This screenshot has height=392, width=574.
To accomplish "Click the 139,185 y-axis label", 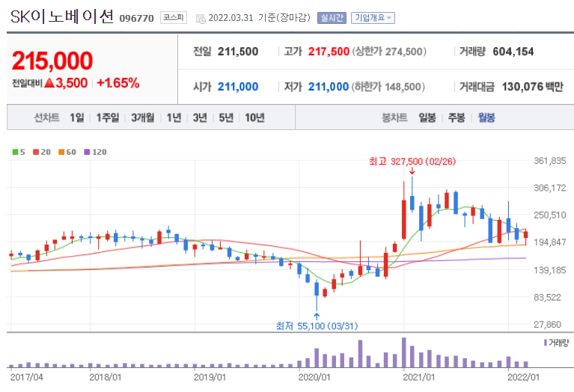I will (550, 270).
